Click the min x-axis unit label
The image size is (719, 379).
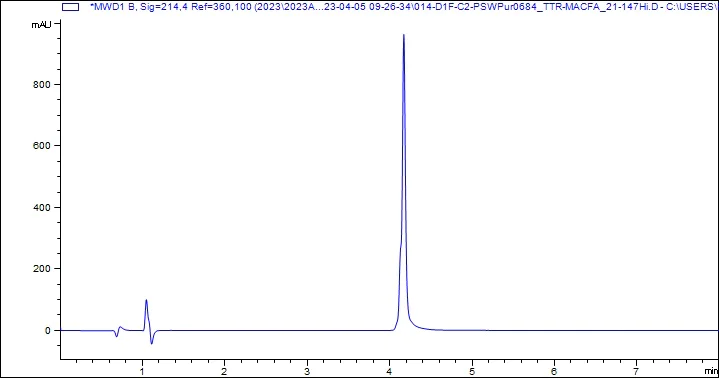pyautogui.click(x=712, y=371)
